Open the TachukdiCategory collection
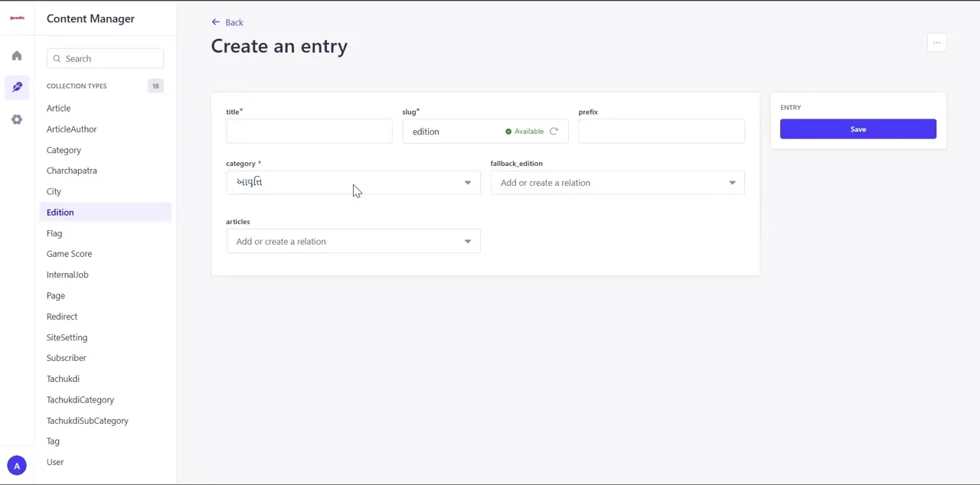Image resolution: width=980 pixels, height=485 pixels. click(80, 400)
